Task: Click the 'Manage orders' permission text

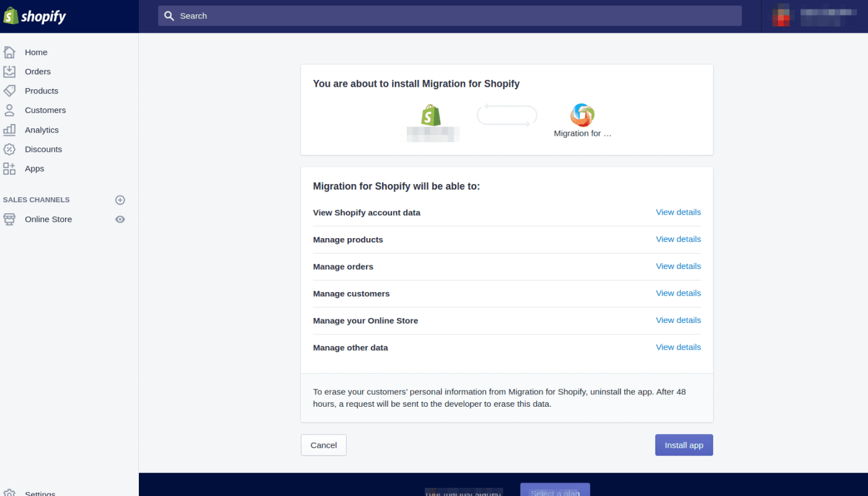Action: 343,267
